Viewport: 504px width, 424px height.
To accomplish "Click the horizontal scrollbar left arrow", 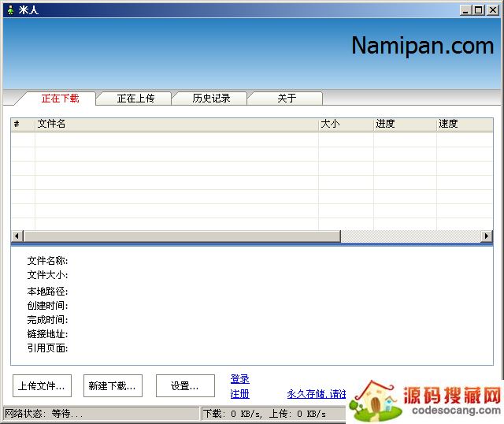I will (17, 236).
